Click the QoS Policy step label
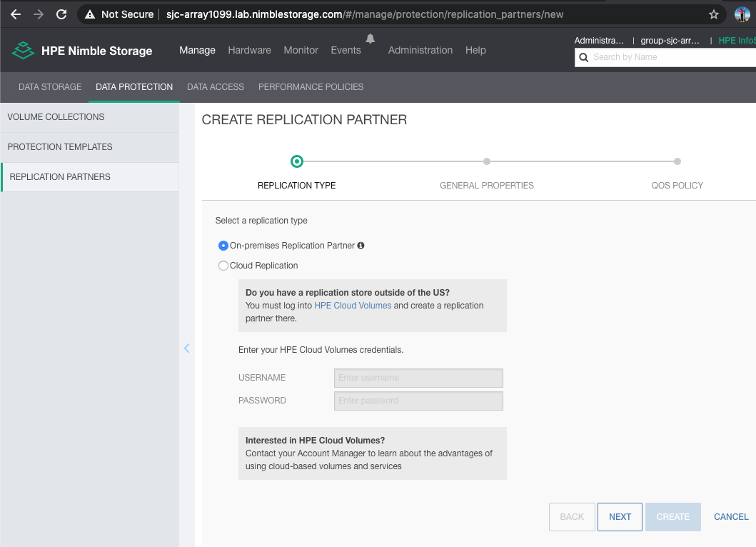The height and width of the screenshot is (547, 756). click(677, 186)
